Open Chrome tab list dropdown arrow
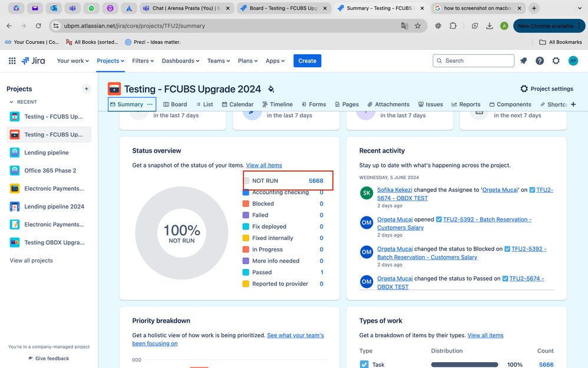 click(579, 8)
